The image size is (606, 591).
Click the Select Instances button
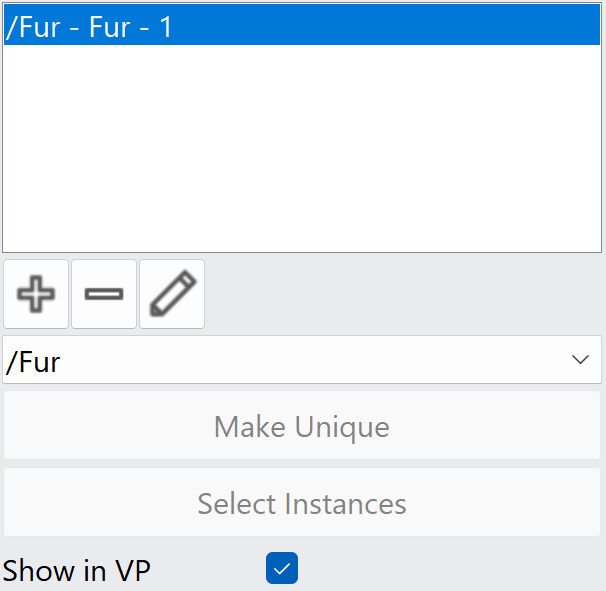tap(302, 502)
